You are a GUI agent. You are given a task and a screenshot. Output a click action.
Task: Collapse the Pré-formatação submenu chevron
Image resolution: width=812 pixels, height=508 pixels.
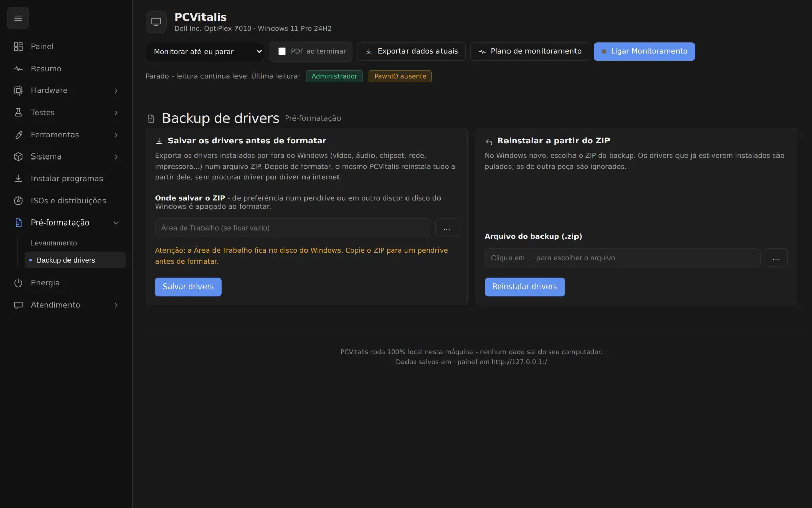[x=116, y=223]
